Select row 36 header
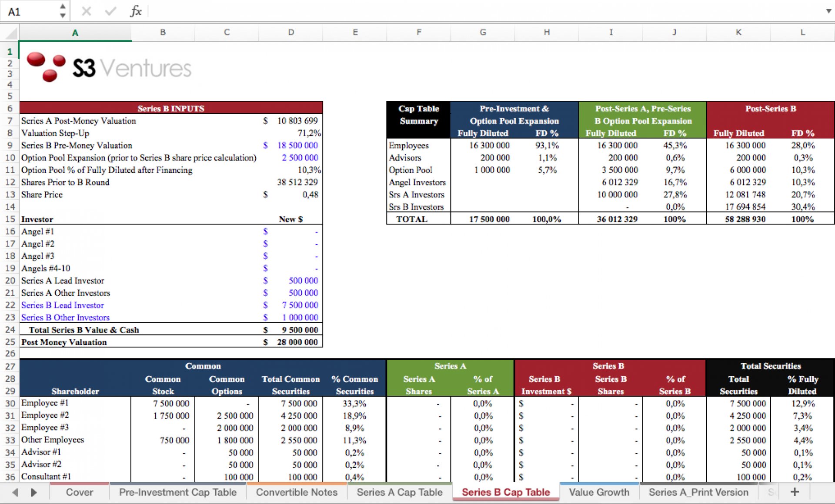Screen dimensions: 835x504 10,477
